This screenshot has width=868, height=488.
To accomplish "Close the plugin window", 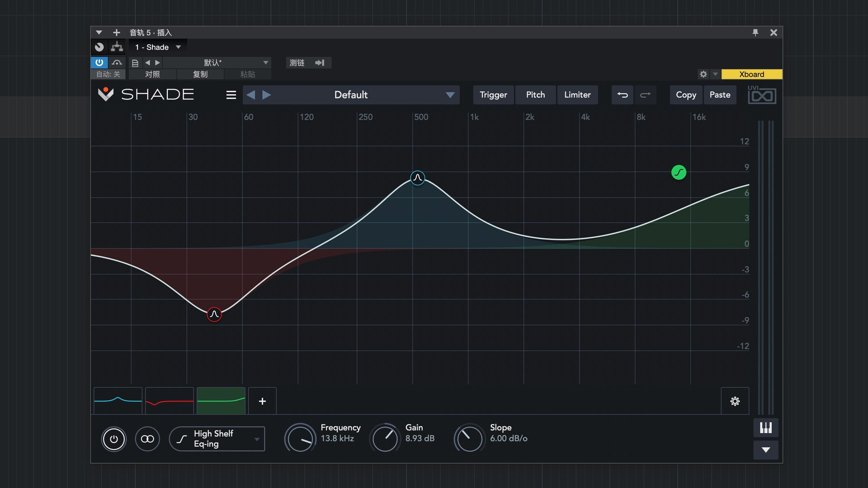I will (774, 33).
